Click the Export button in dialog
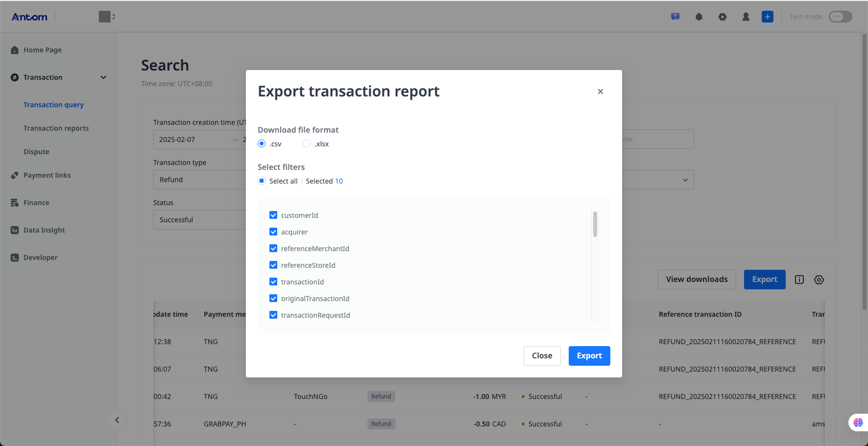The width and height of the screenshot is (868, 446). [589, 356]
